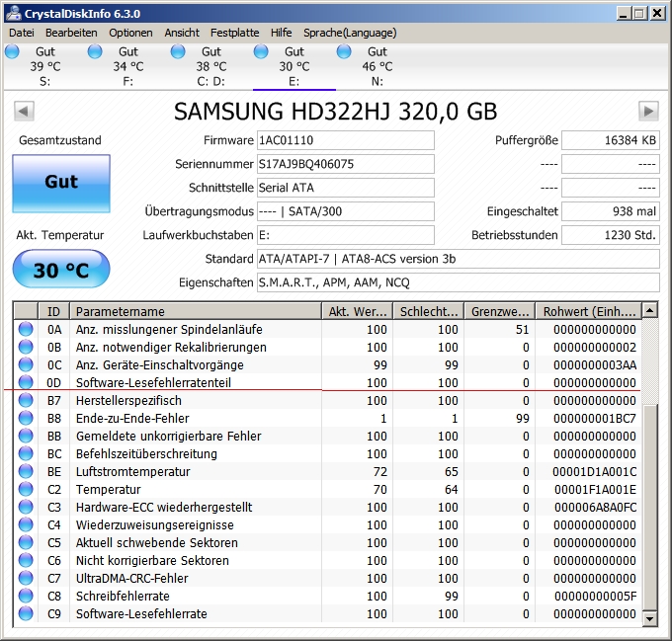Click the Übertragungsmodus field SATA/300
Screen dimensions: 672x641
346,211
